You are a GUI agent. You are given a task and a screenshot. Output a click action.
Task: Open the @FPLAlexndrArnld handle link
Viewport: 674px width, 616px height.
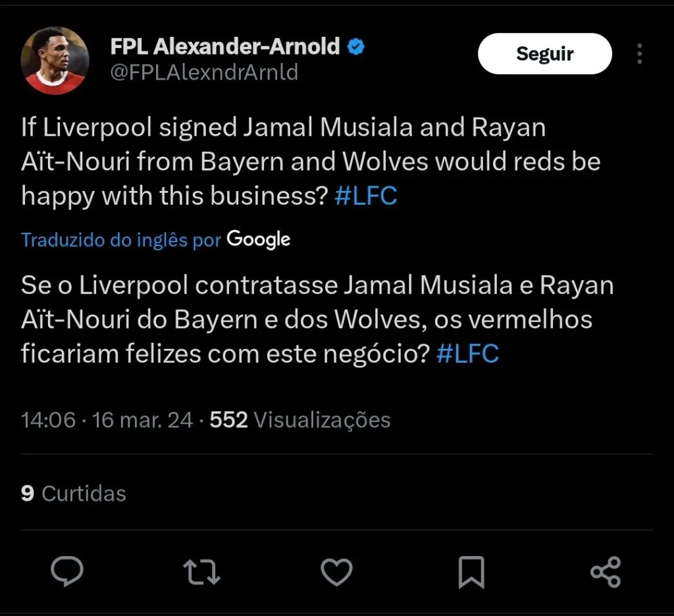click(204, 72)
